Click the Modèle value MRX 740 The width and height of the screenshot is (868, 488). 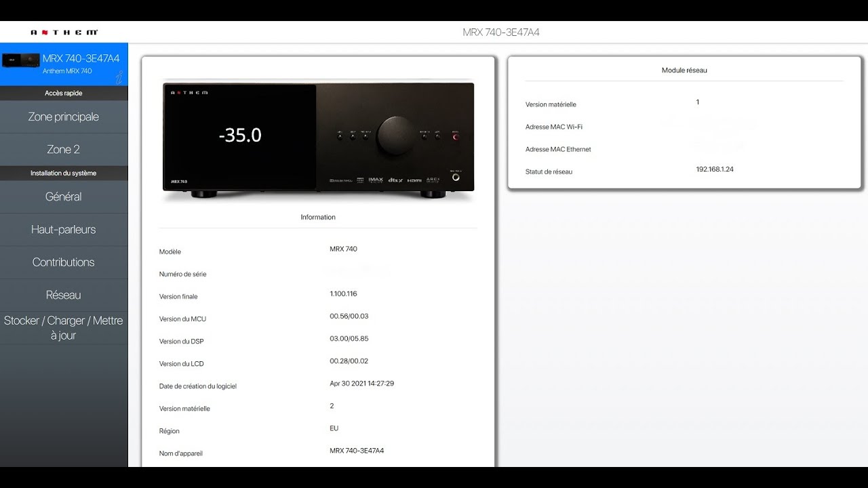343,249
